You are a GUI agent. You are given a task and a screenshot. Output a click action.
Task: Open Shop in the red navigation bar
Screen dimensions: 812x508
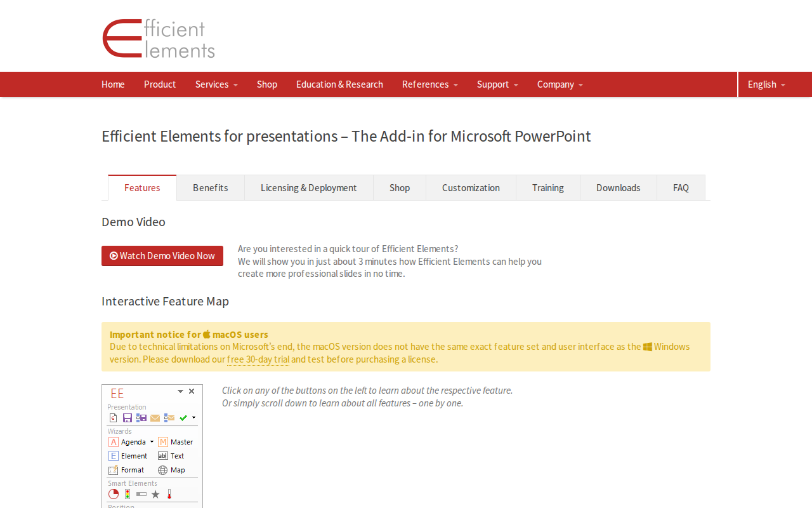pos(267,84)
